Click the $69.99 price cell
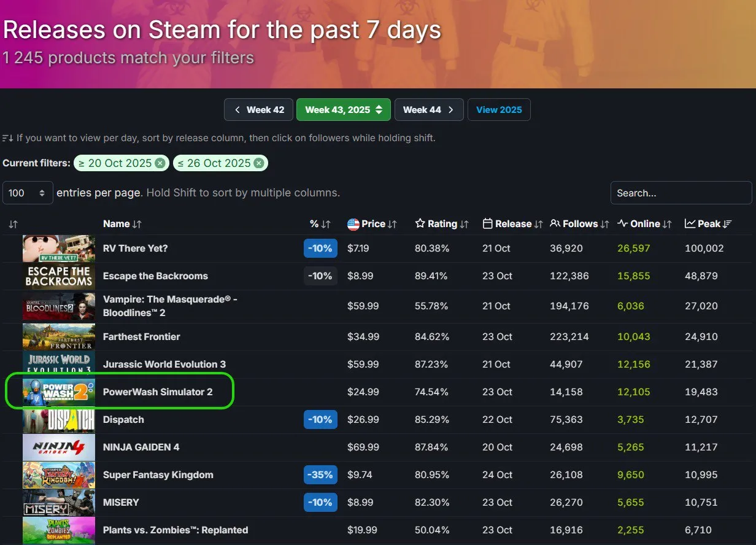756x545 pixels. click(x=363, y=447)
